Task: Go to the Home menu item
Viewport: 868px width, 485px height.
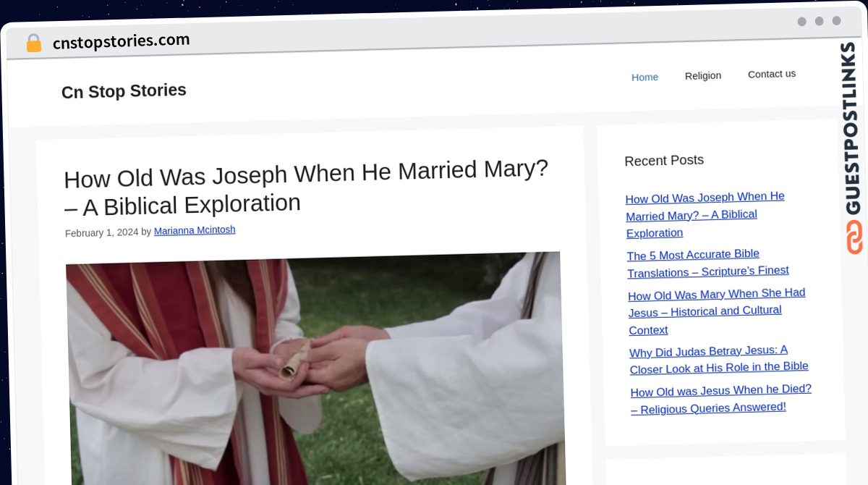Action: [644, 77]
